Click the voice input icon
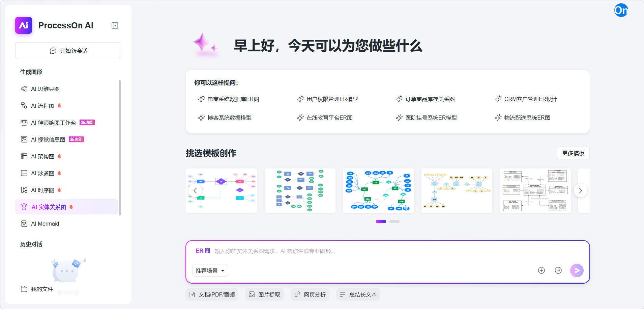The height and width of the screenshot is (309, 644). pos(558,270)
